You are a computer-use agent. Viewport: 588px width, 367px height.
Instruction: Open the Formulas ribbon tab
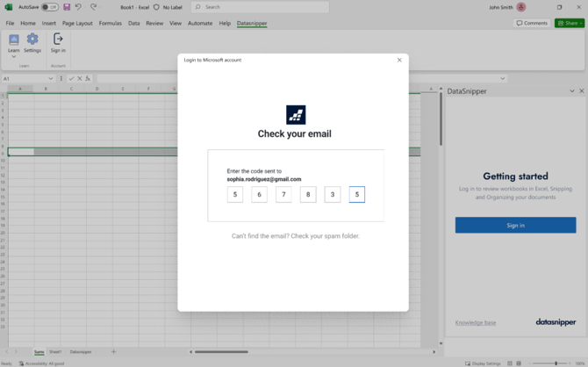click(x=110, y=24)
